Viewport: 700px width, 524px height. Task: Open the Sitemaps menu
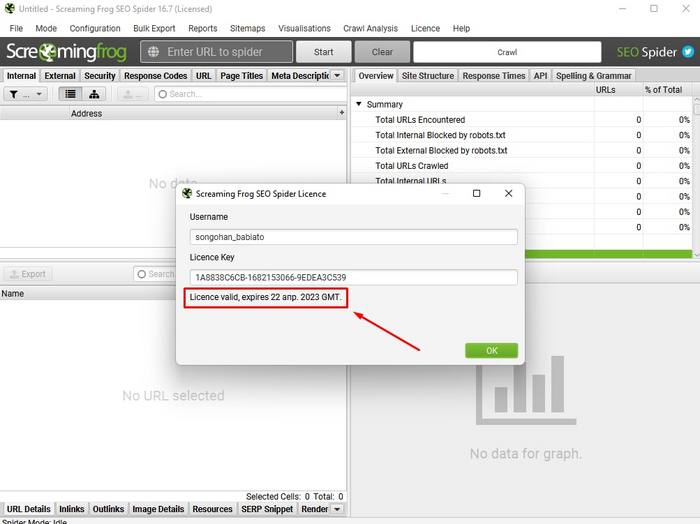click(248, 28)
